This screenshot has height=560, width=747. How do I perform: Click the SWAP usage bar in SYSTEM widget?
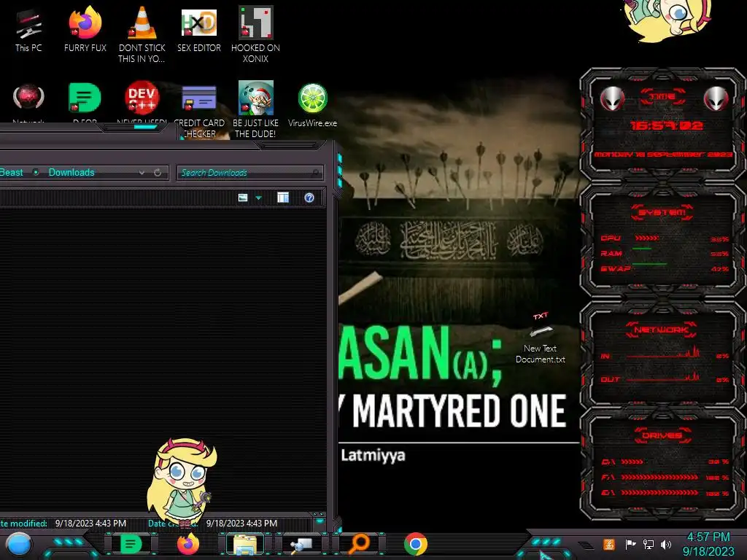649,263
